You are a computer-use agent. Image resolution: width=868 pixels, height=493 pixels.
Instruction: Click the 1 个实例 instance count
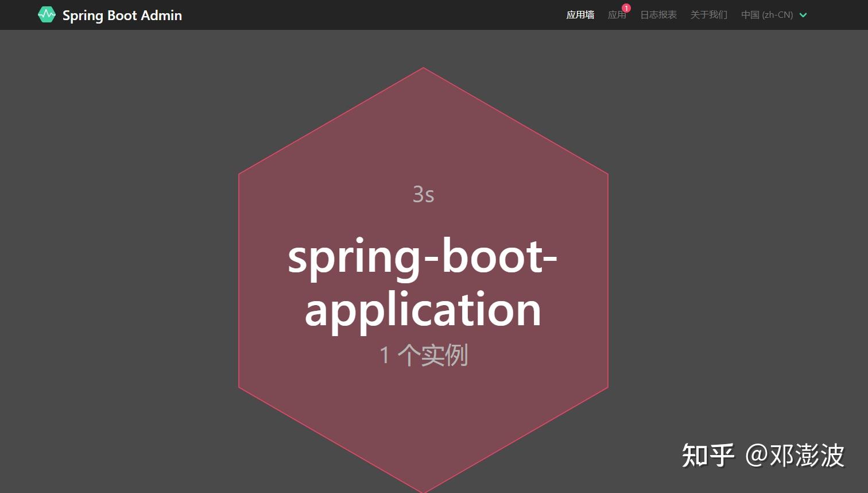pos(424,355)
